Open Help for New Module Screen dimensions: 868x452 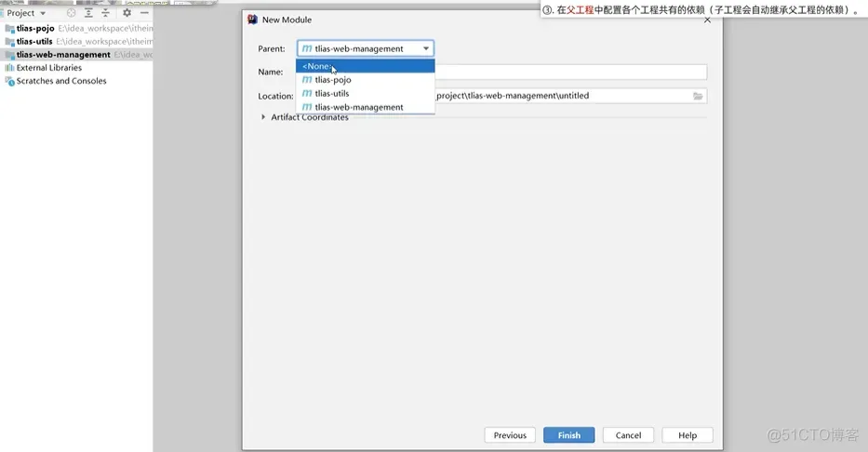688,435
